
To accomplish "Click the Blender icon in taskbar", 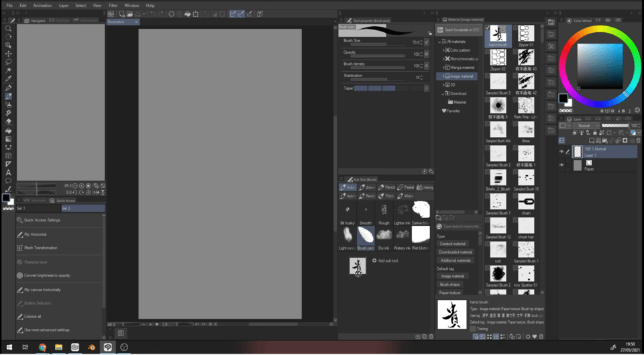I will pos(91,347).
